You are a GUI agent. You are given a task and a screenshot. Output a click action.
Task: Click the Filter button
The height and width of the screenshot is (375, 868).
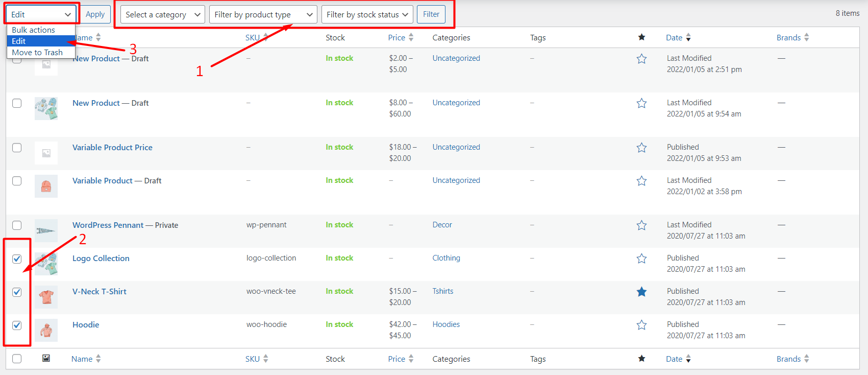(431, 14)
